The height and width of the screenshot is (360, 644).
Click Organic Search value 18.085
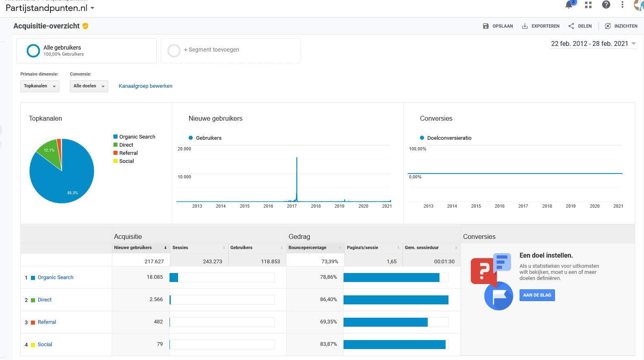pyautogui.click(x=154, y=277)
